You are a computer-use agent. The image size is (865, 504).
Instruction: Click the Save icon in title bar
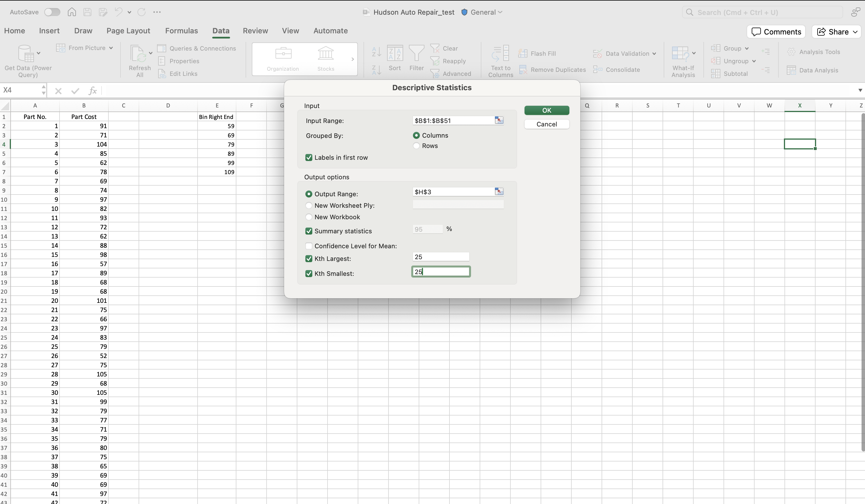coord(87,12)
